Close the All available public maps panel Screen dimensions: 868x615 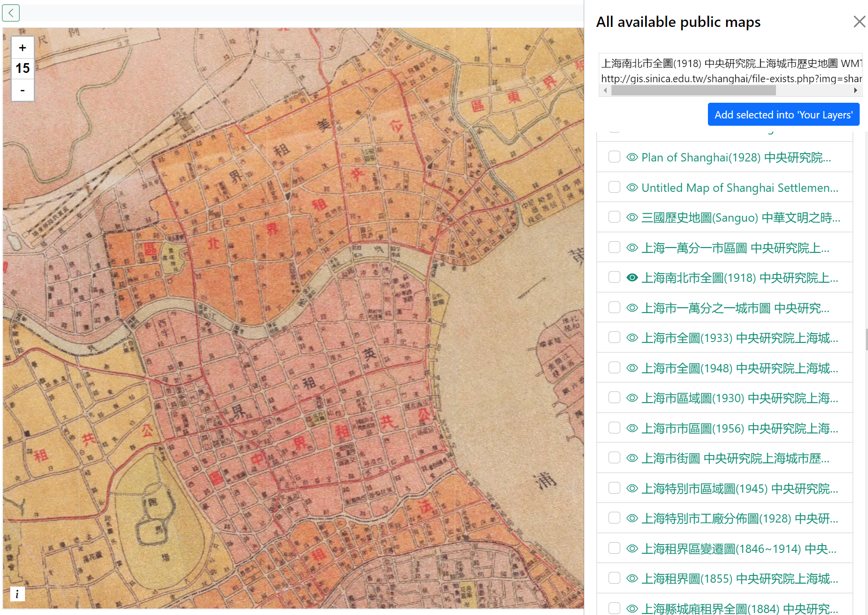click(859, 22)
